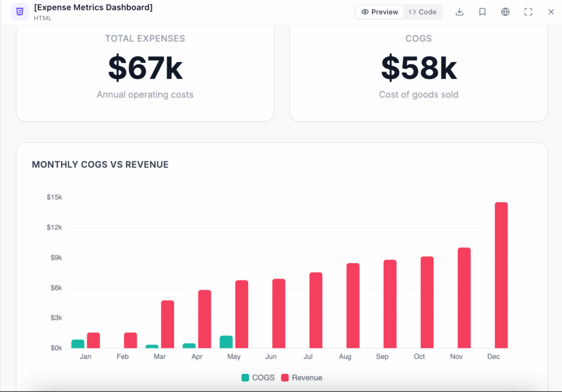Click the $15k axis label
The image size is (562, 392).
coord(54,197)
